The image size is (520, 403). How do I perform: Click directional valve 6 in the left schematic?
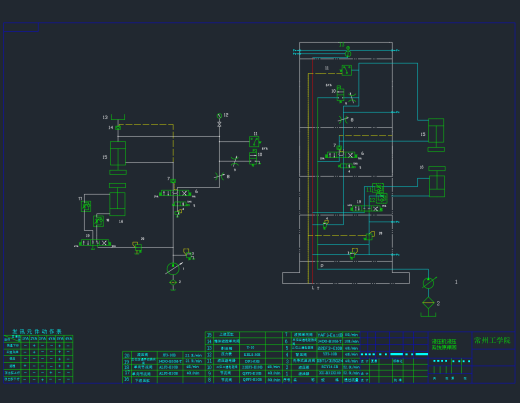[x=175, y=193]
